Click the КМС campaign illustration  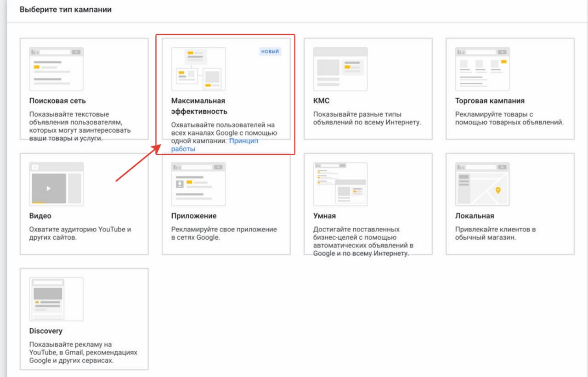click(340, 69)
